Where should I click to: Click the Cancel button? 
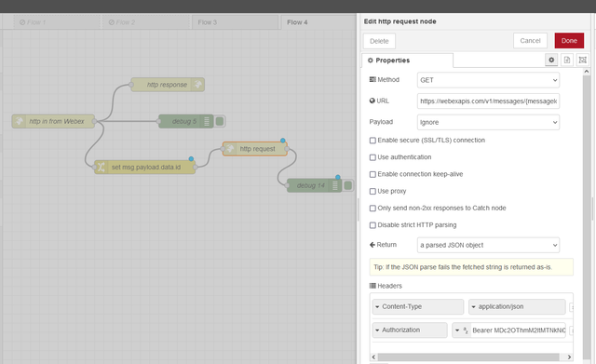(530, 41)
